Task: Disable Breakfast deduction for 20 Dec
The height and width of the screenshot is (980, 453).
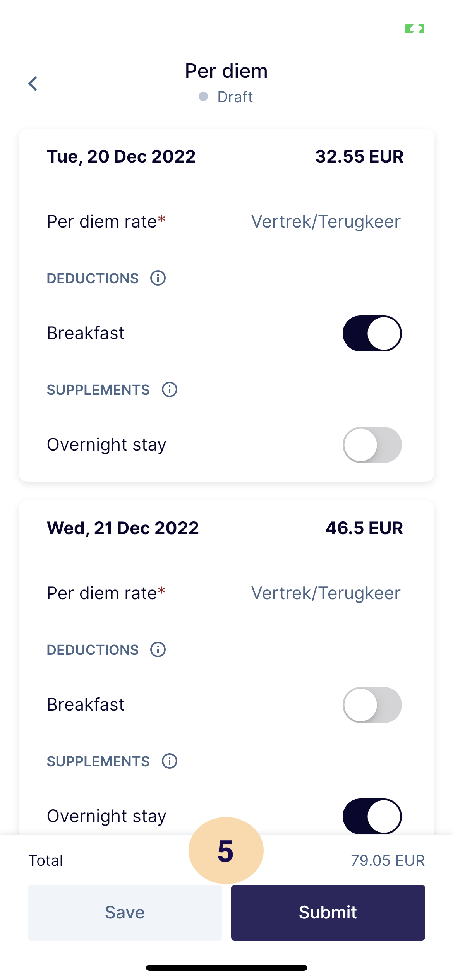Action: coord(372,333)
